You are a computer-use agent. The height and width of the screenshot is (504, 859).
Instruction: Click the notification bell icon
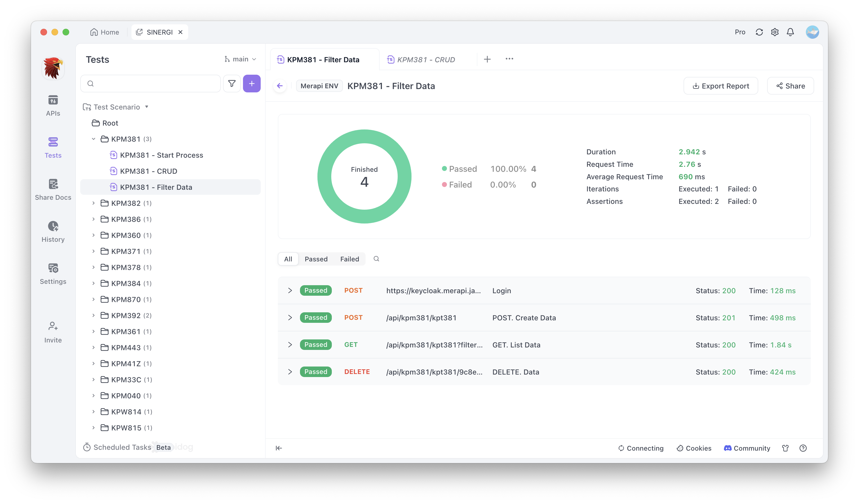790,32
